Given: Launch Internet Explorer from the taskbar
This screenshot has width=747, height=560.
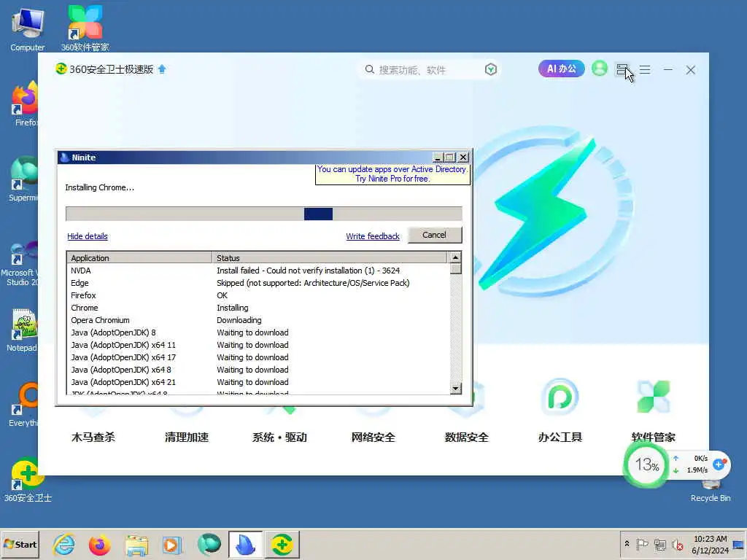Looking at the screenshot, I should pyautogui.click(x=64, y=545).
